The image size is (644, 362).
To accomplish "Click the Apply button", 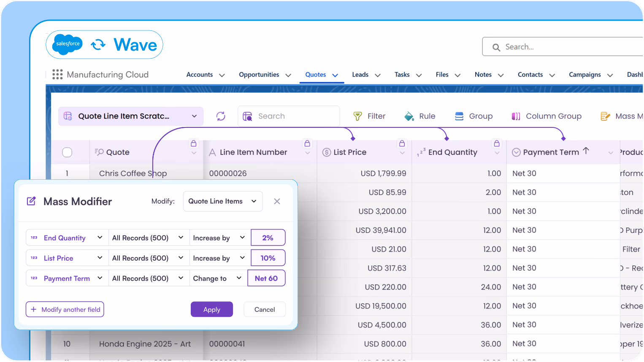I will [212, 309].
